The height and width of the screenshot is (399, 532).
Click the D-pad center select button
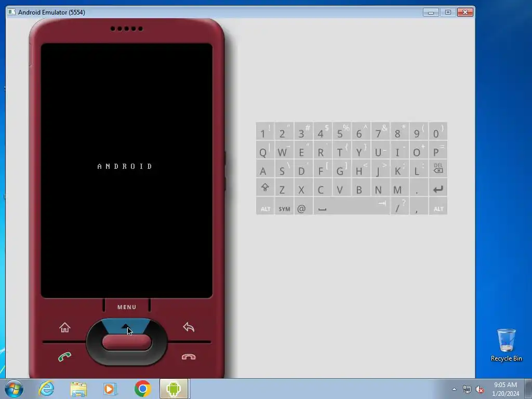[x=127, y=342]
